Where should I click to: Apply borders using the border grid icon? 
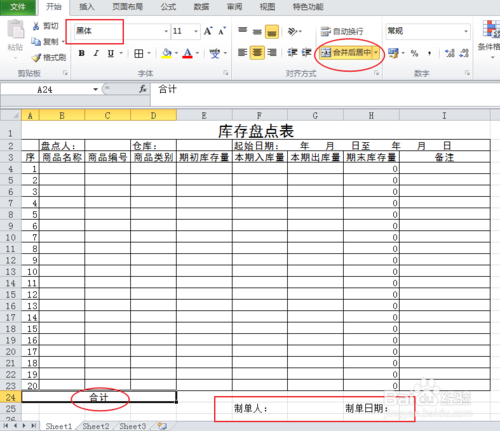[x=139, y=53]
